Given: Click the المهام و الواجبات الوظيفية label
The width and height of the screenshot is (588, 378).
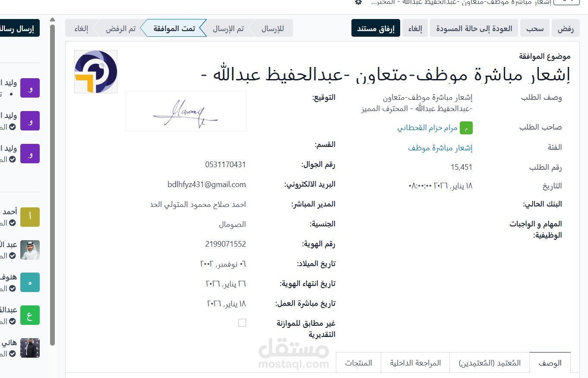Looking at the screenshot, I should pyautogui.click(x=536, y=229).
